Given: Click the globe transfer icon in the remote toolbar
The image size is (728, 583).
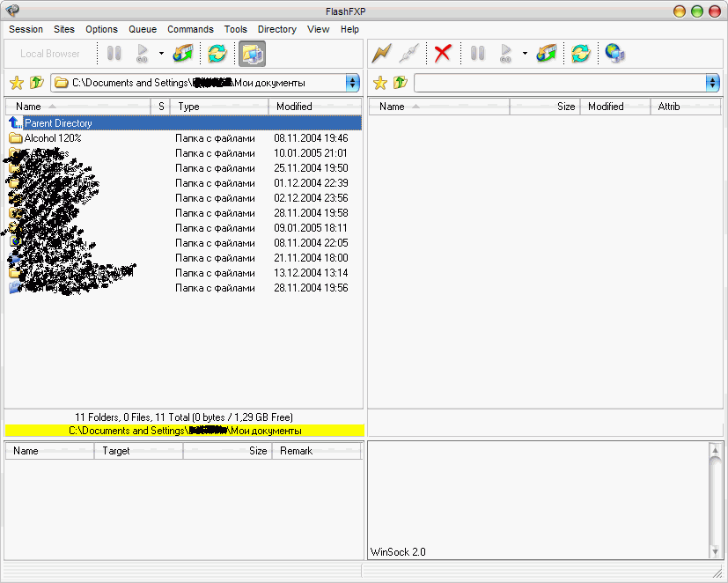Looking at the screenshot, I should click(x=546, y=54).
